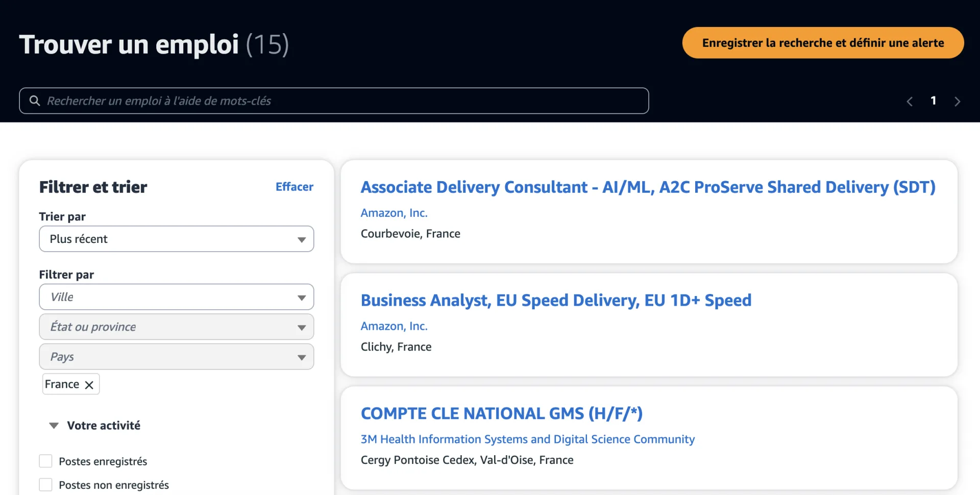Click the Effacer filters link
Screen dimensions: 980x495
(x=295, y=187)
